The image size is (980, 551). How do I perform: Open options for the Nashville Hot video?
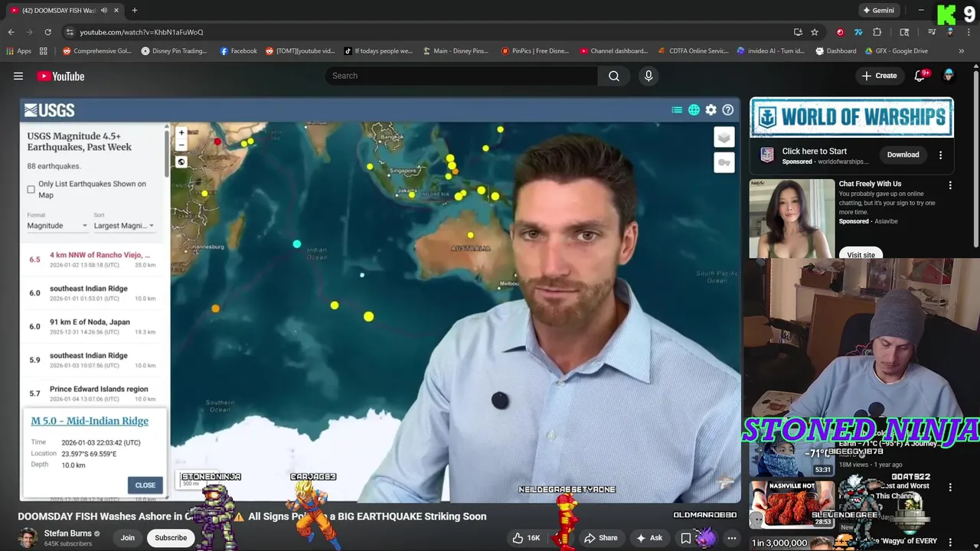pyautogui.click(x=950, y=487)
